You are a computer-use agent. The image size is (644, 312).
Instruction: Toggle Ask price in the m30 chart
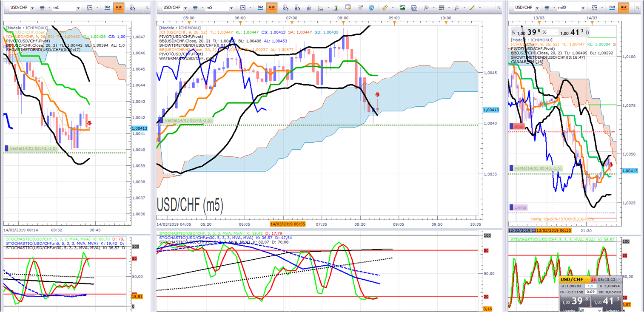[x=624, y=7]
